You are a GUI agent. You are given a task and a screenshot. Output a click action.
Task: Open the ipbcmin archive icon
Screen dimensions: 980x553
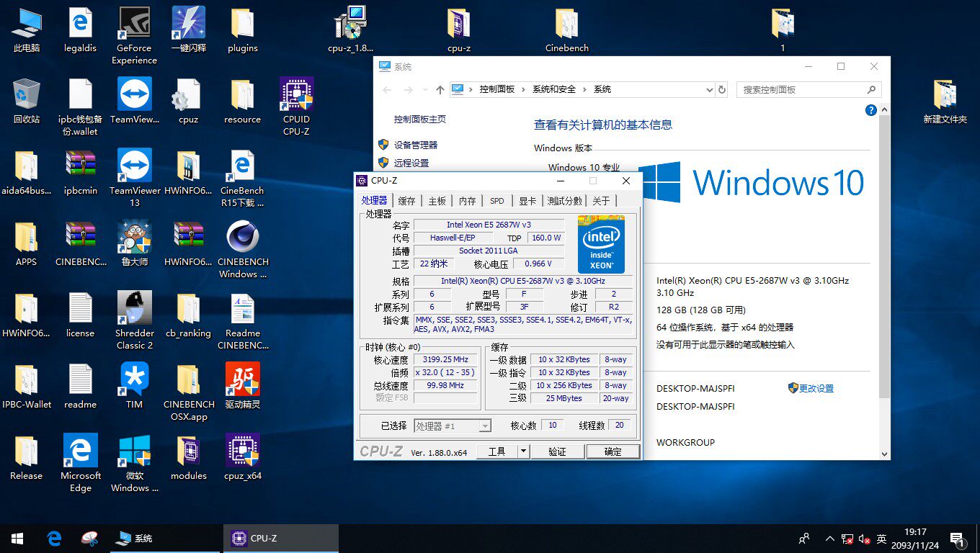coord(81,173)
